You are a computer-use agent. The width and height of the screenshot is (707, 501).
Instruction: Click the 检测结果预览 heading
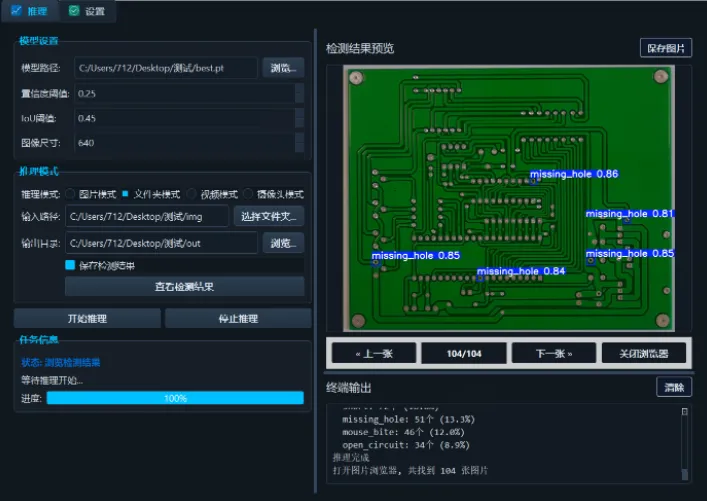click(x=360, y=48)
